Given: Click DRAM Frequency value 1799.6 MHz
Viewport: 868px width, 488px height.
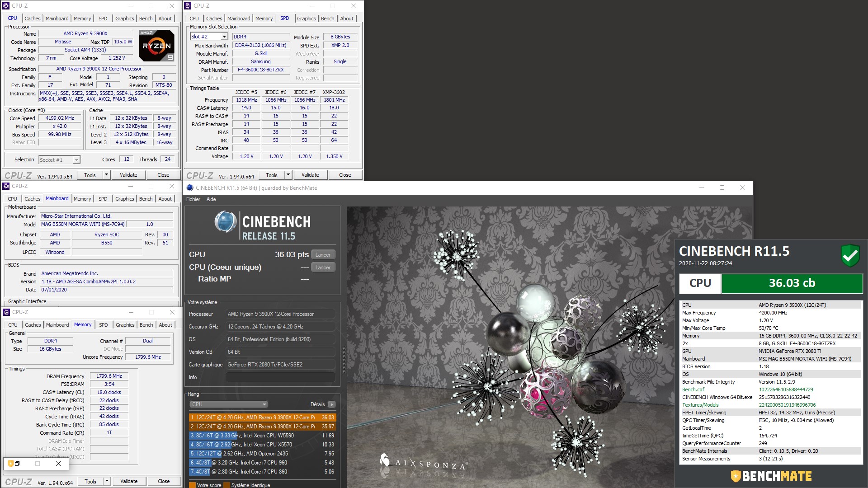Looking at the screenshot, I should pos(109,376).
